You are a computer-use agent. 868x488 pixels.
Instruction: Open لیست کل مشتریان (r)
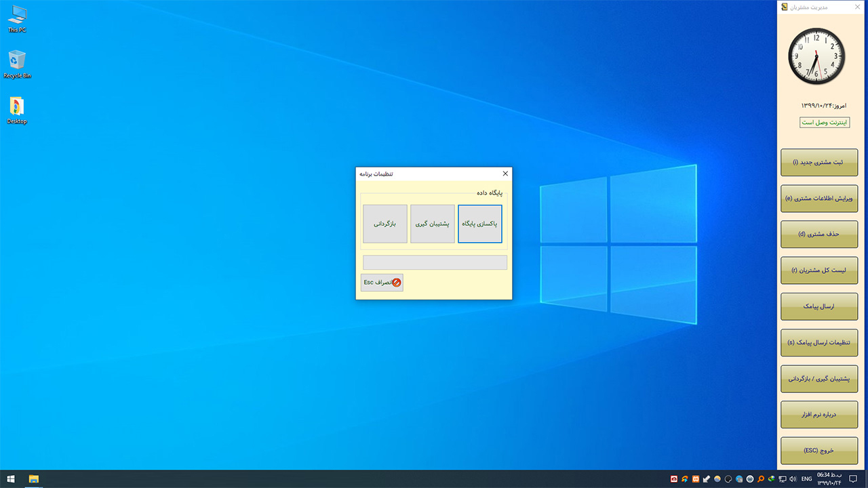(819, 270)
